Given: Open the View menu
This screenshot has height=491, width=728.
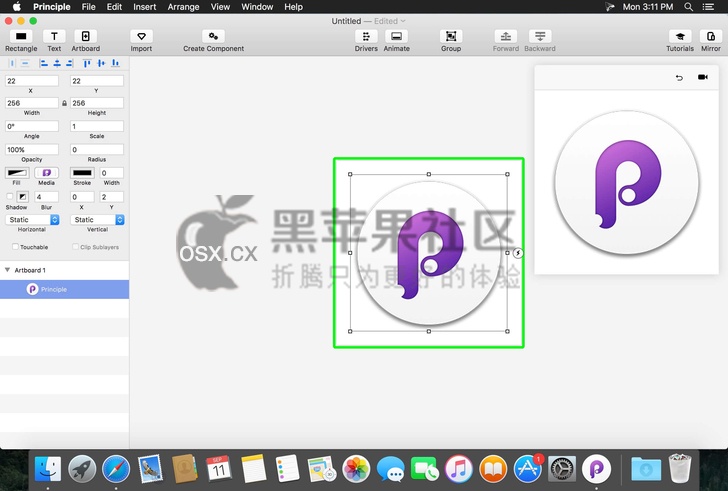Looking at the screenshot, I should point(220,7).
